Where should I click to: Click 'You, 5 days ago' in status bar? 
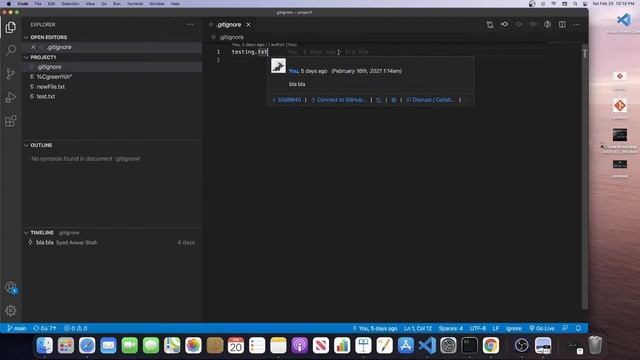(x=375, y=328)
